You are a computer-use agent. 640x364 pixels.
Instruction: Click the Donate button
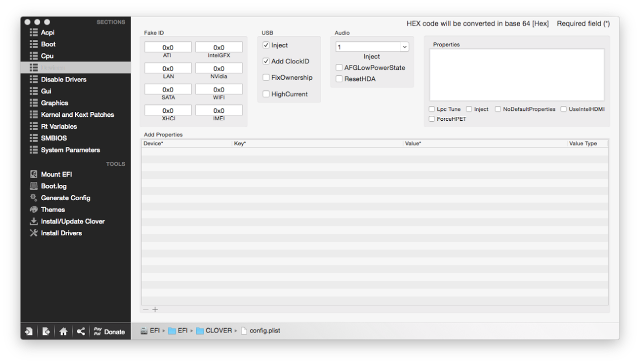coord(109,332)
